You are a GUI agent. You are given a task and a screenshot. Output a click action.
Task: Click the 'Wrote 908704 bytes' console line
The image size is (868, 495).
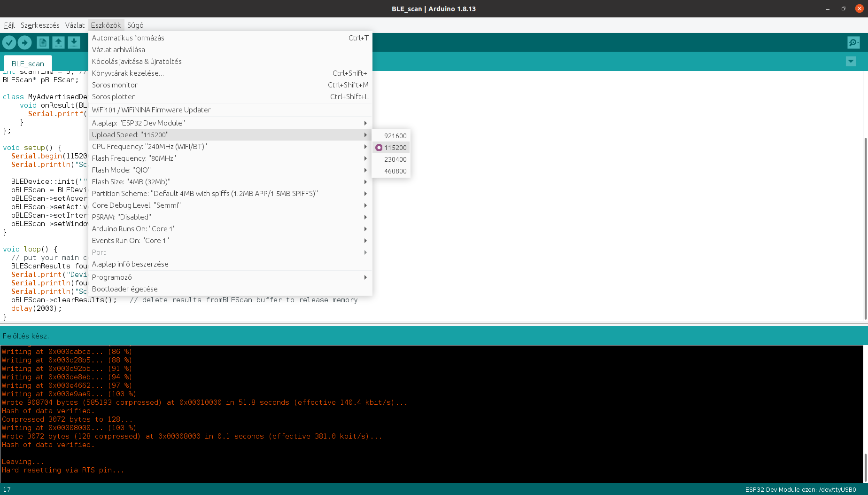click(205, 402)
